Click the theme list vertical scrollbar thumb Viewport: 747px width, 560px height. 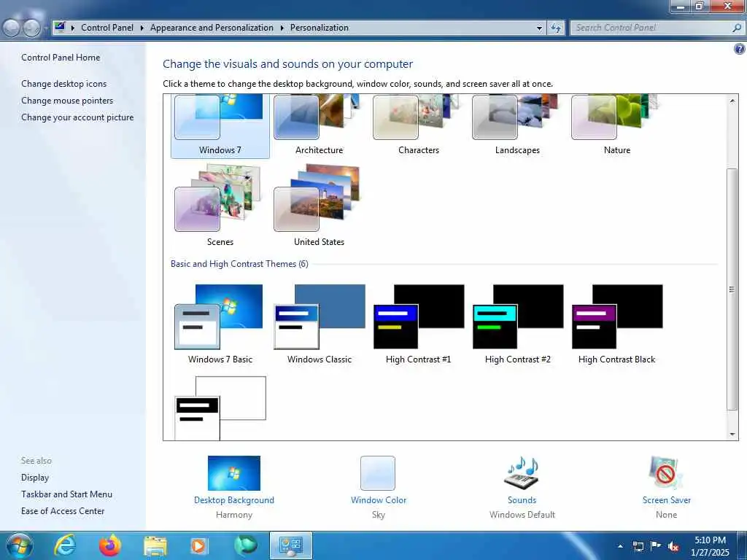pos(732,289)
